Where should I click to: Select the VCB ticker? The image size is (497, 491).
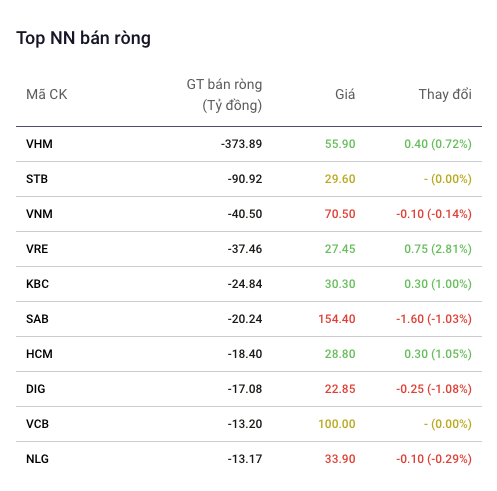click(37, 424)
